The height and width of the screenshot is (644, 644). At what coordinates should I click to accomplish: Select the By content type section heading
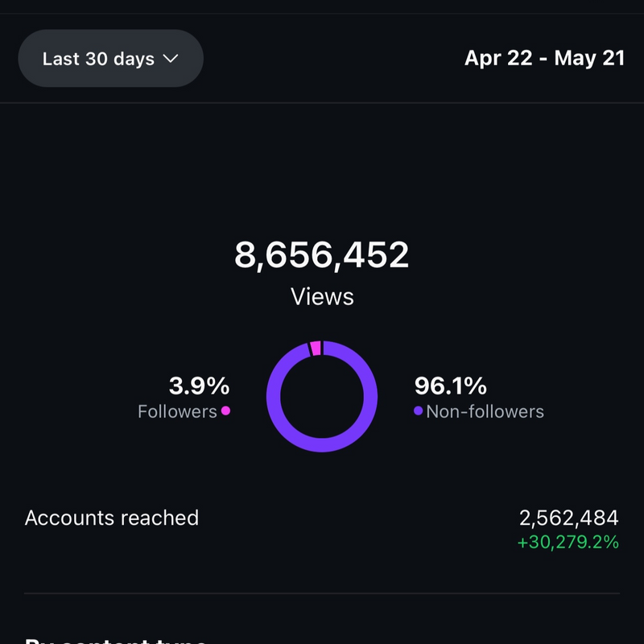click(x=117, y=640)
